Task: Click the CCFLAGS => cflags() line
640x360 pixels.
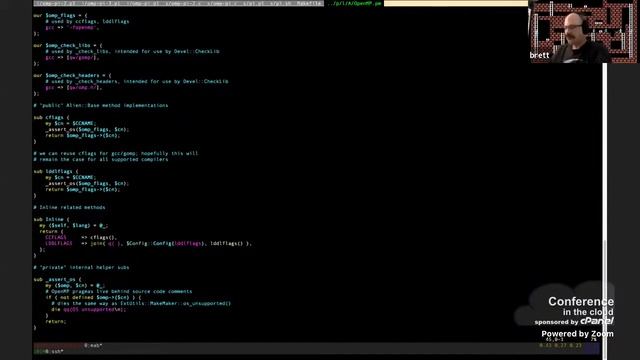Action: [x=81, y=237]
